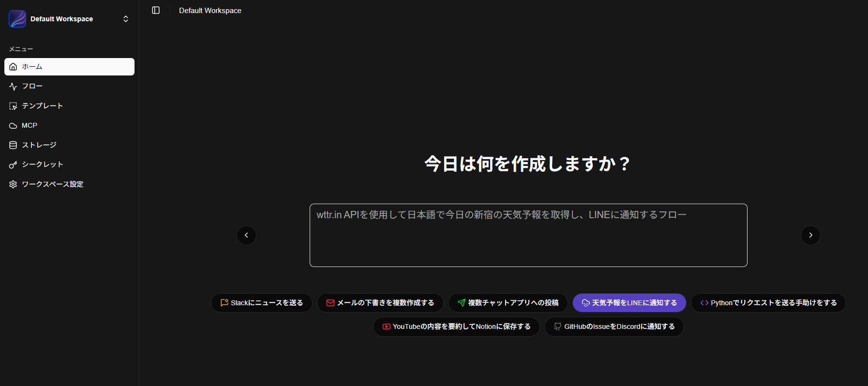Click the key icon beside シークレット
This screenshot has width=868, height=386.
13,165
